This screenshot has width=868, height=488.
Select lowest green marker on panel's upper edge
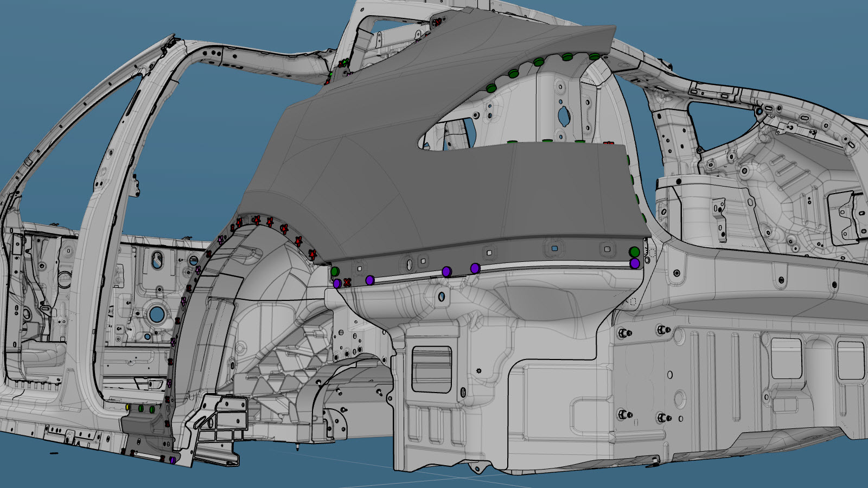click(x=491, y=88)
